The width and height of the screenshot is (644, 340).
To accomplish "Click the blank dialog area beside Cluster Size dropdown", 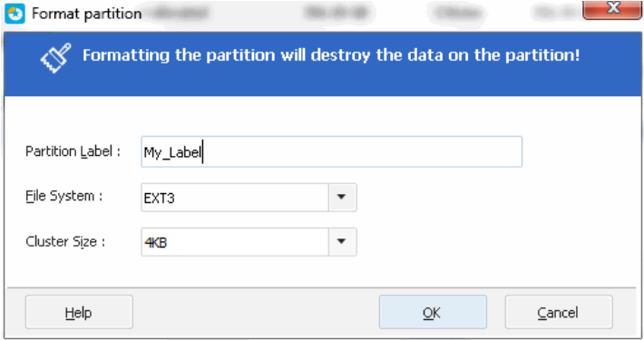I will [493, 242].
